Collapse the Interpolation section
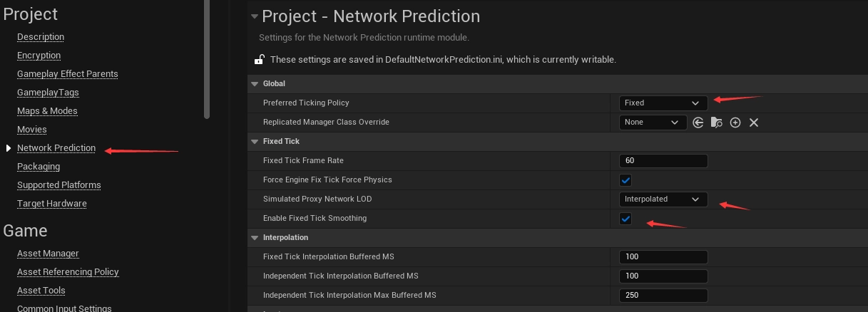The height and width of the screenshot is (312, 868). (x=255, y=238)
